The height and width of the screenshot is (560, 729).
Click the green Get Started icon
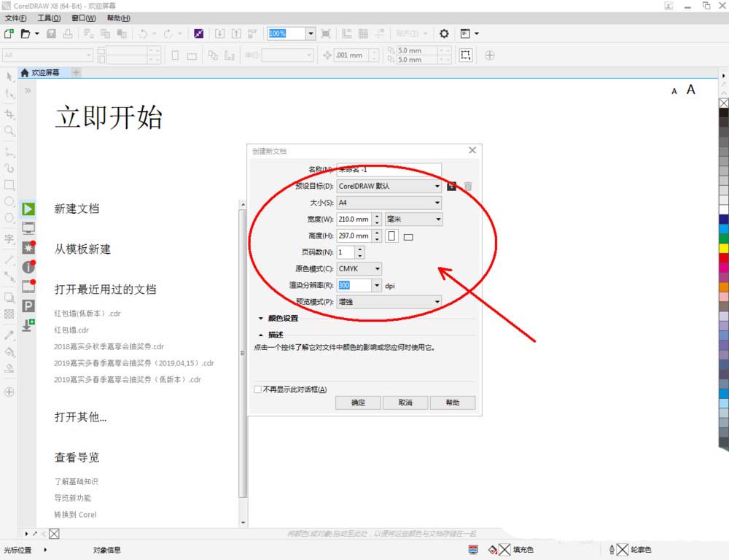(x=28, y=209)
